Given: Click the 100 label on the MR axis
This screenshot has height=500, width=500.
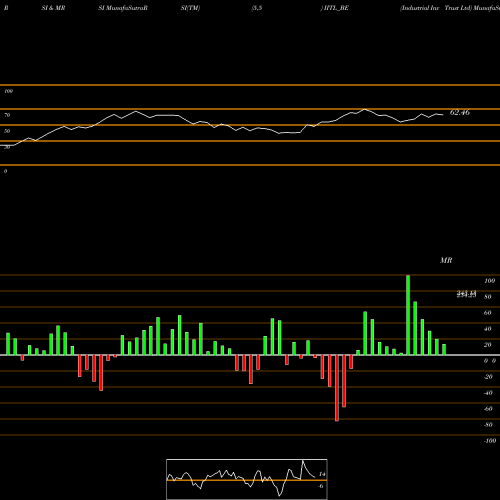Looking at the screenshot, I should [489, 281].
